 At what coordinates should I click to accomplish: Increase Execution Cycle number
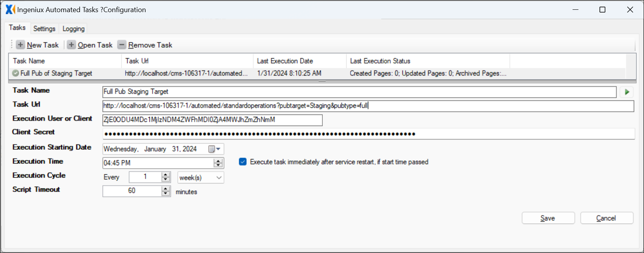(x=166, y=175)
